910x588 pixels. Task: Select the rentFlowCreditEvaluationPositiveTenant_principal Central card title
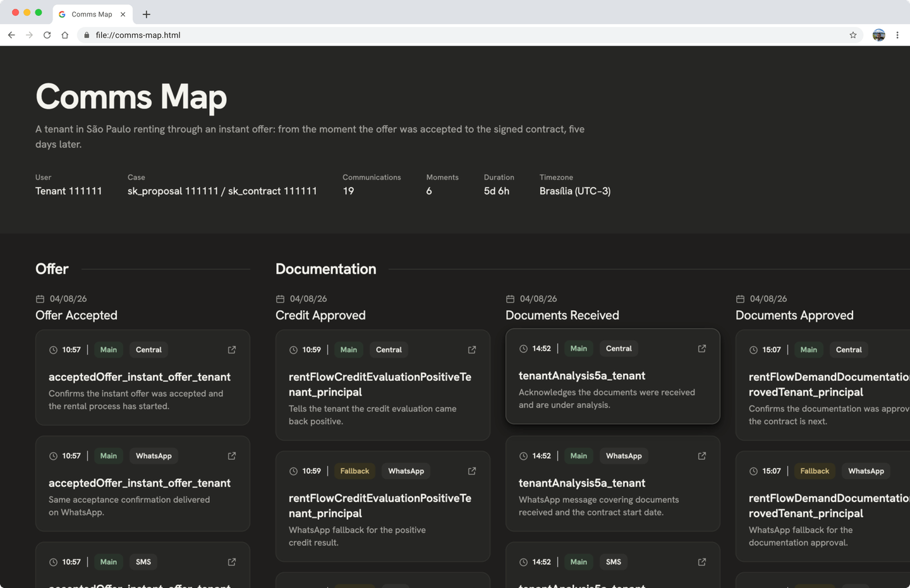380,385
